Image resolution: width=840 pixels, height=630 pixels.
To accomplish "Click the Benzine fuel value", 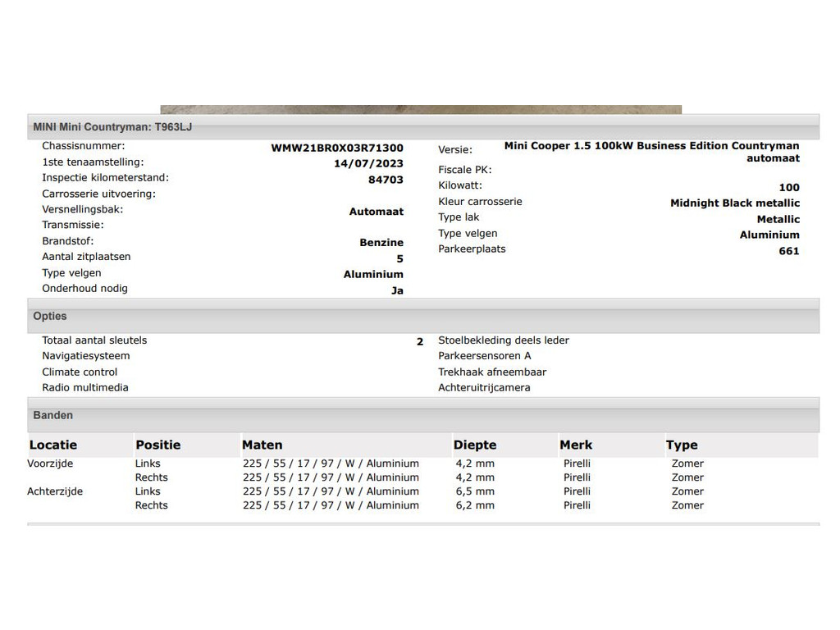I will coord(381,243).
